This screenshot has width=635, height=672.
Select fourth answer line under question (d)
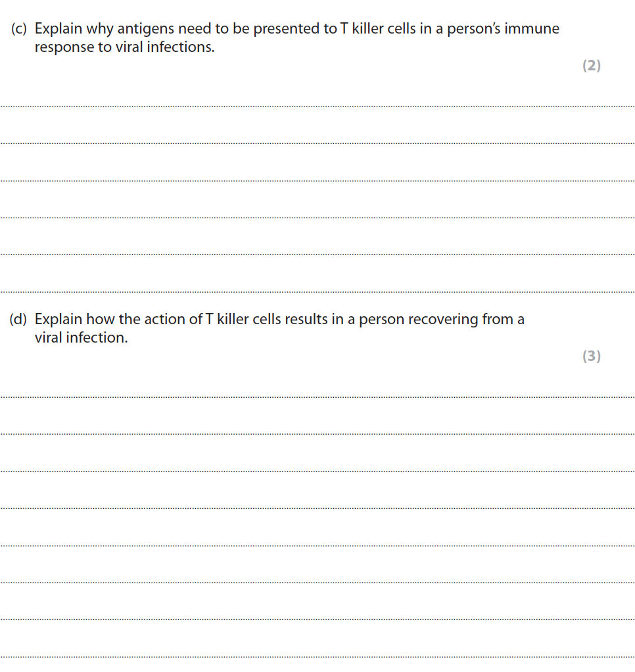tap(317, 508)
